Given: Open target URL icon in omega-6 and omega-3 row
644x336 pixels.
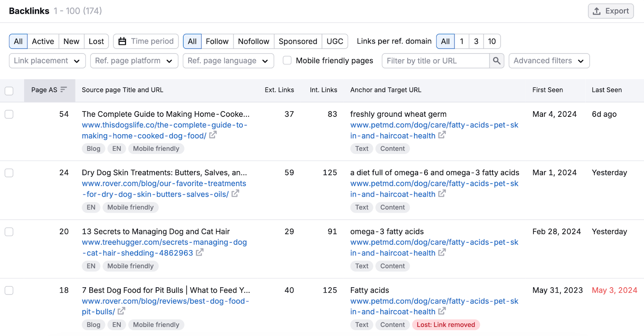Looking at the screenshot, I should click(442, 194).
